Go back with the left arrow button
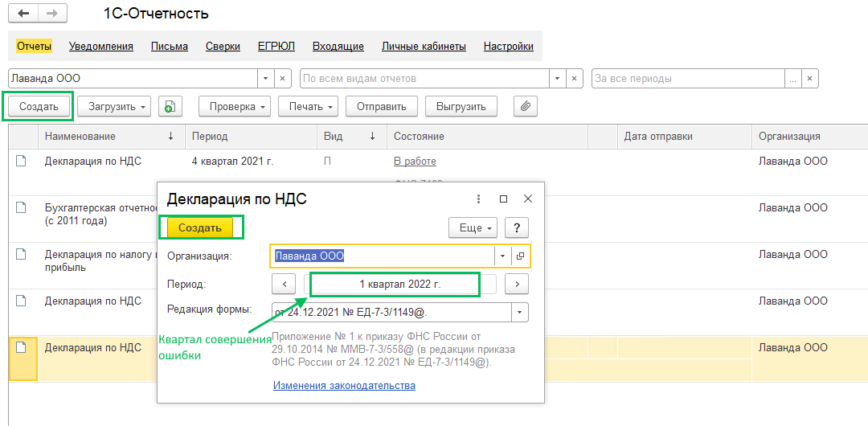The height and width of the screenshot is (426, 868). (x=23, y=14)
